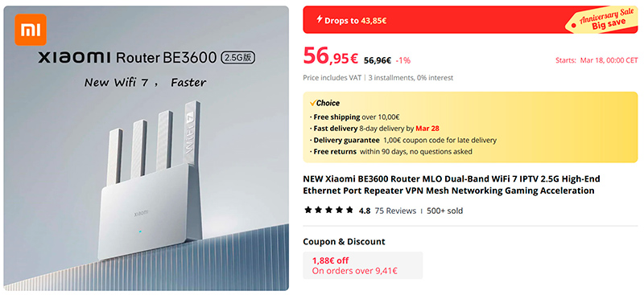Click the five-star rating icons
Image resolution: width=644 pixels, height=295 pixels.
[328, 211]
